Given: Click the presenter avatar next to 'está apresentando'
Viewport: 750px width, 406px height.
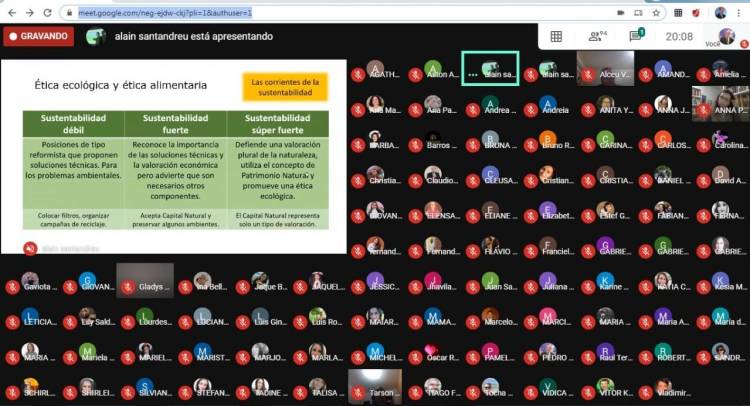Looking at the screenshot, I should [96, 36].
